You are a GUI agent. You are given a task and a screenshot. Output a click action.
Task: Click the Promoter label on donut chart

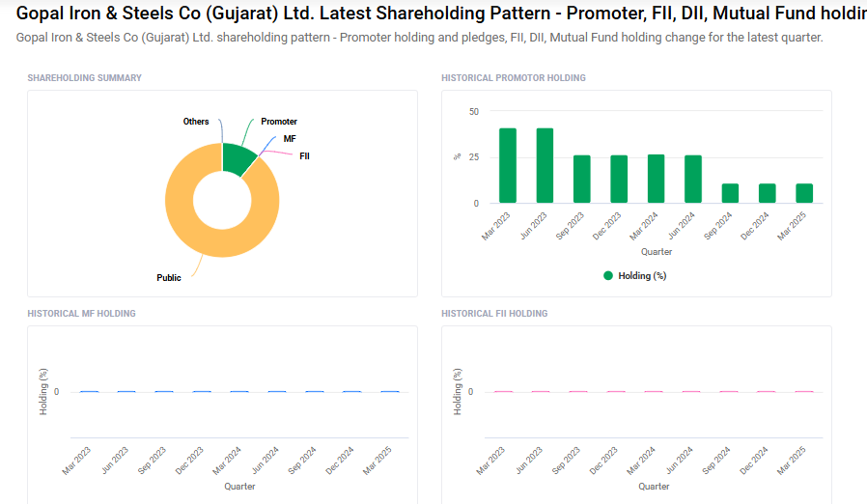coord(279,121)
